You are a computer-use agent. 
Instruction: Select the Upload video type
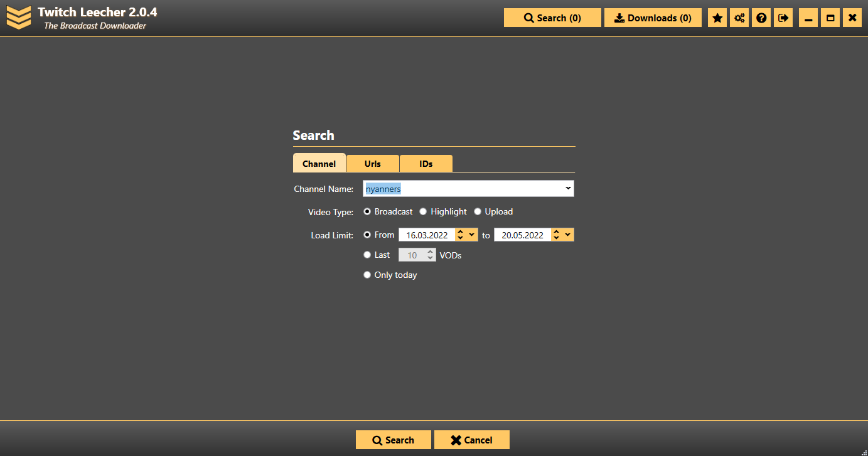point(478,212)
